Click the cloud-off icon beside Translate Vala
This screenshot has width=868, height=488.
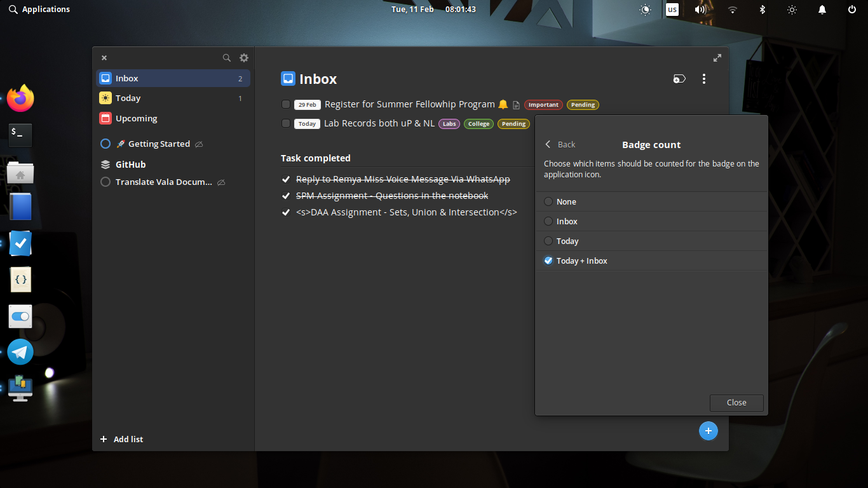tap(221, 182)
